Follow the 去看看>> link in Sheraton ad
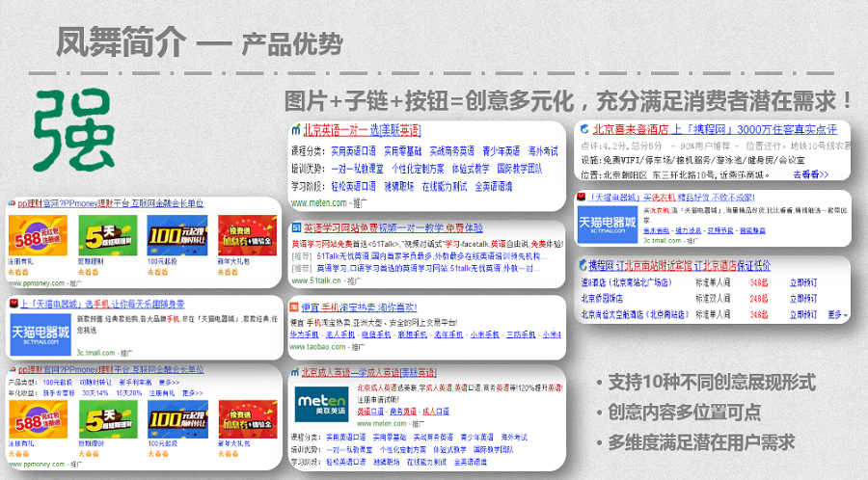 click(810, 174)
